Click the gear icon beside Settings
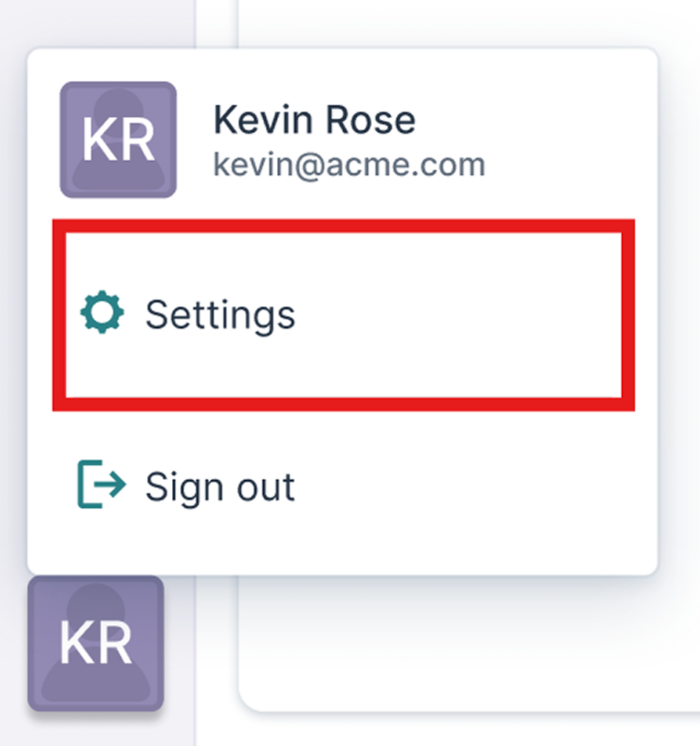This screenshot has height=746, width=700. pyautogui.click(x=102, y=313)
